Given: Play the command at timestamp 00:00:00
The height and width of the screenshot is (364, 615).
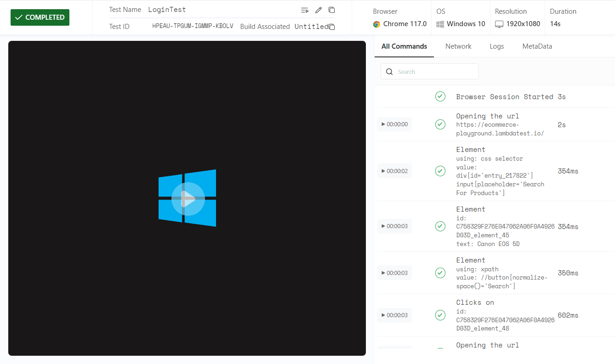Looking at the screenshot, I should (394, 124).
